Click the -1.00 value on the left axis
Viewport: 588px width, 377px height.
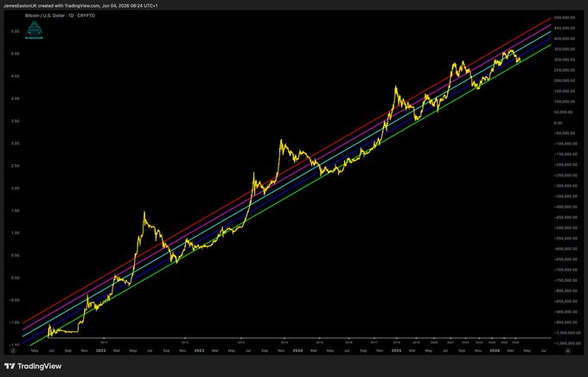click(14, 323)
